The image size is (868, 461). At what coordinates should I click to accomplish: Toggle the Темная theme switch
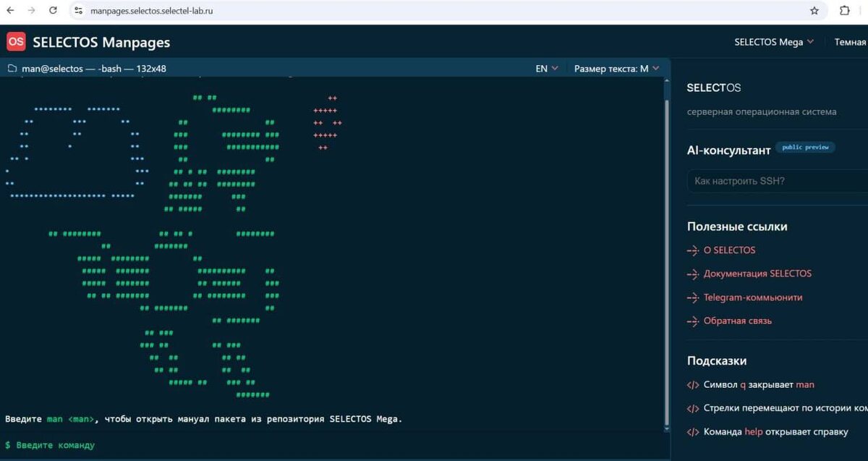pos(851,42)
